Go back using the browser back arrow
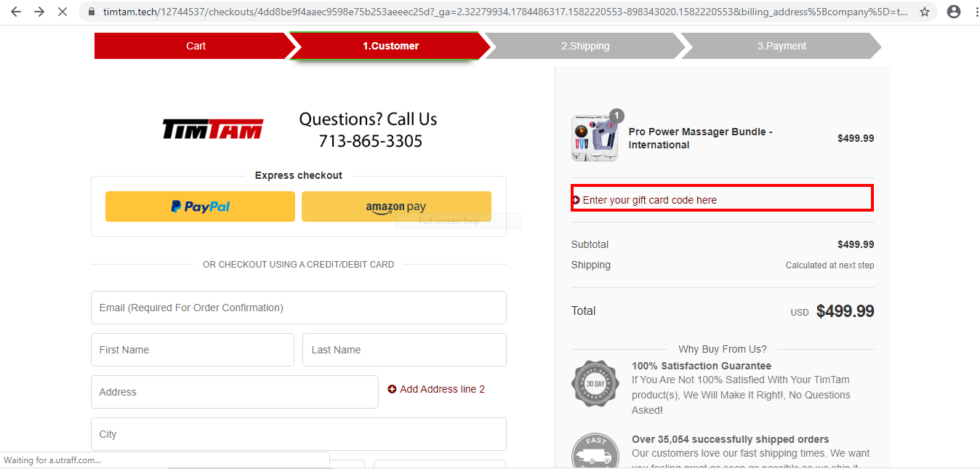 pos(16,12)
